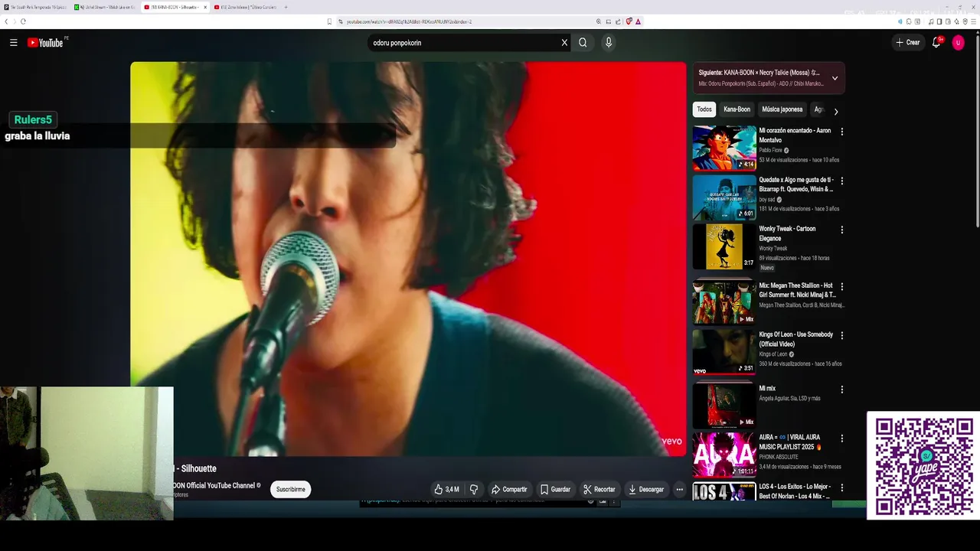Click the Yape QR code overlay
980x551 pixels.
pos(923,466)
